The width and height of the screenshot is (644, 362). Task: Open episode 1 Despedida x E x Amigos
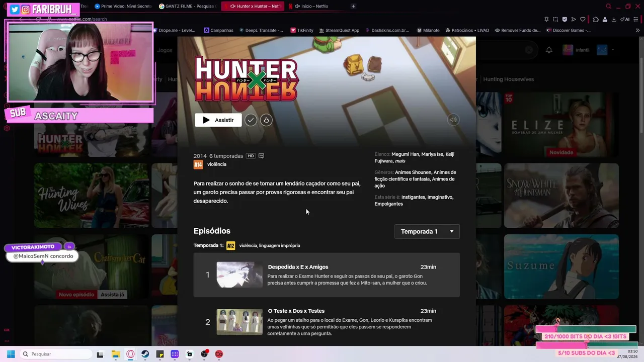327,275
